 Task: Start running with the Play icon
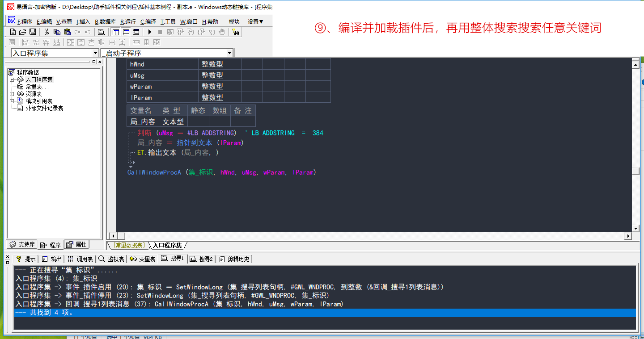[x=150, y=32]
